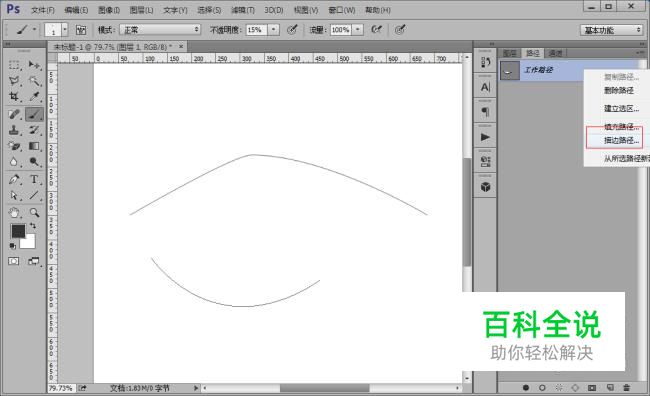Open the Character panel icon
The image size is (650, 396).
click(x=485, y=87)
